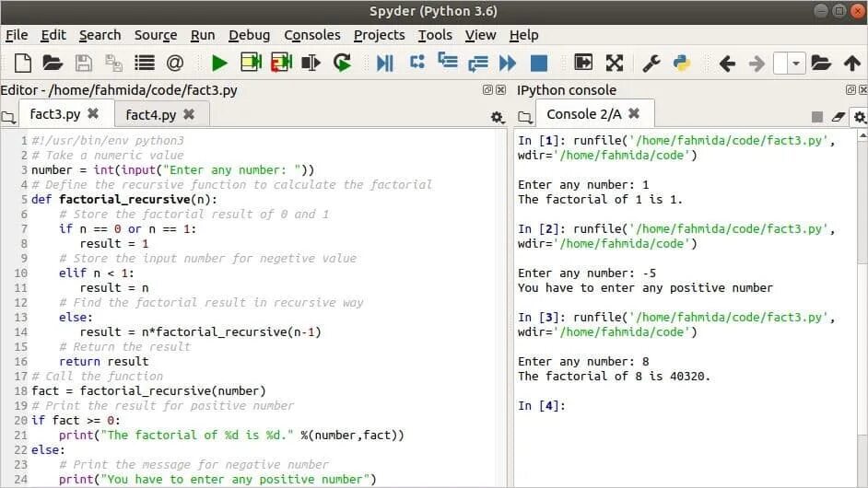Click the Step return debug icon
This screenshot has height=488, width=868.
[x=477, y=64]
